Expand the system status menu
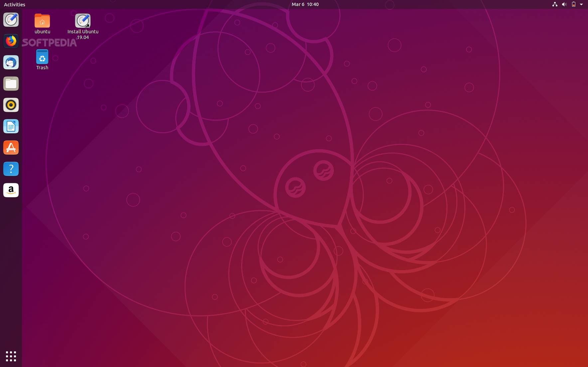The image size is (588, 367). point(581,4)
